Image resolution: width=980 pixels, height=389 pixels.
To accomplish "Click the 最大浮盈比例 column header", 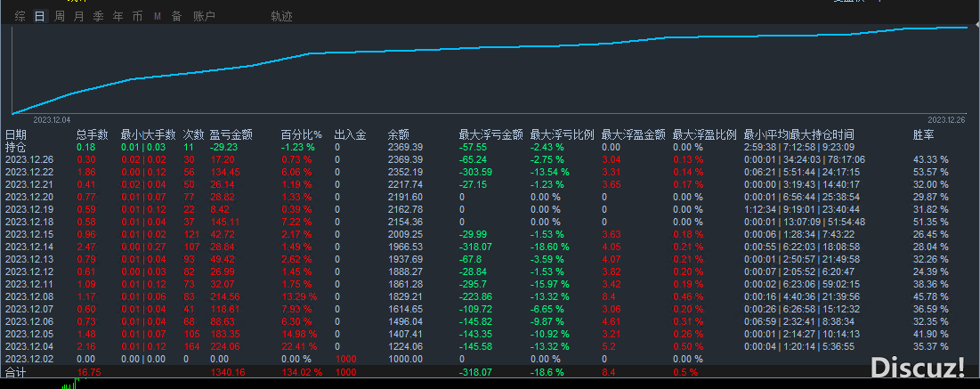I will tap(705, 134).
